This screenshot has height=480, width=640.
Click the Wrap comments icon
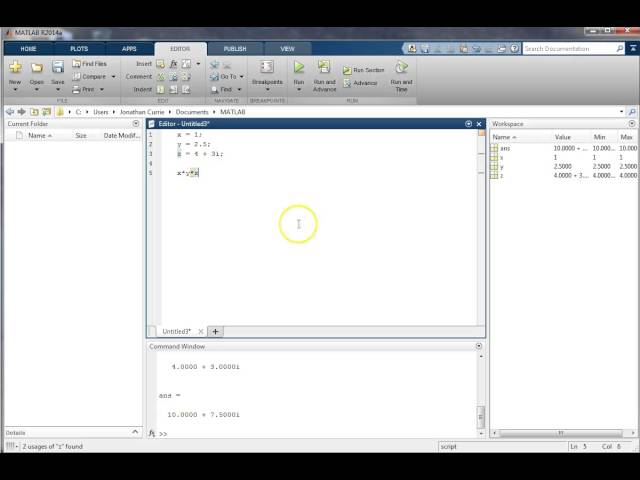pos(186,76)
